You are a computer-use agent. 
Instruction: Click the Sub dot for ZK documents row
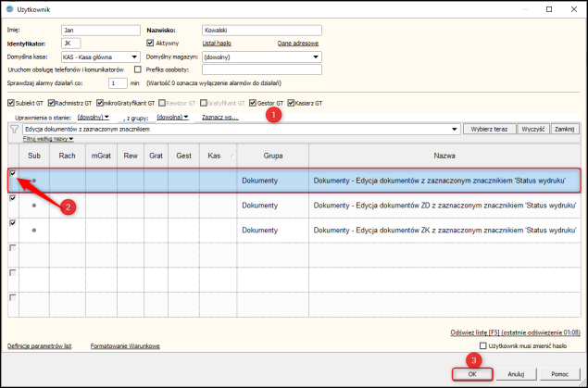pyautogui.click(x=34, y=231)
